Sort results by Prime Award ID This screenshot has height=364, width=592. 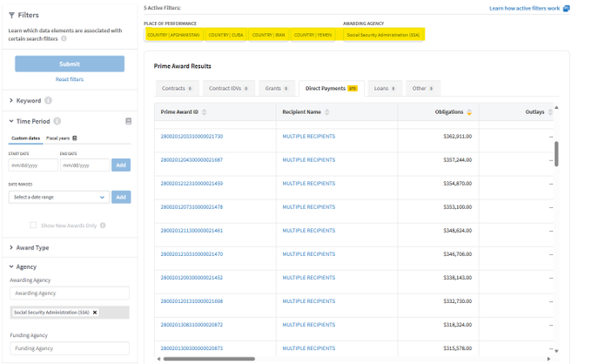point(205,112)
